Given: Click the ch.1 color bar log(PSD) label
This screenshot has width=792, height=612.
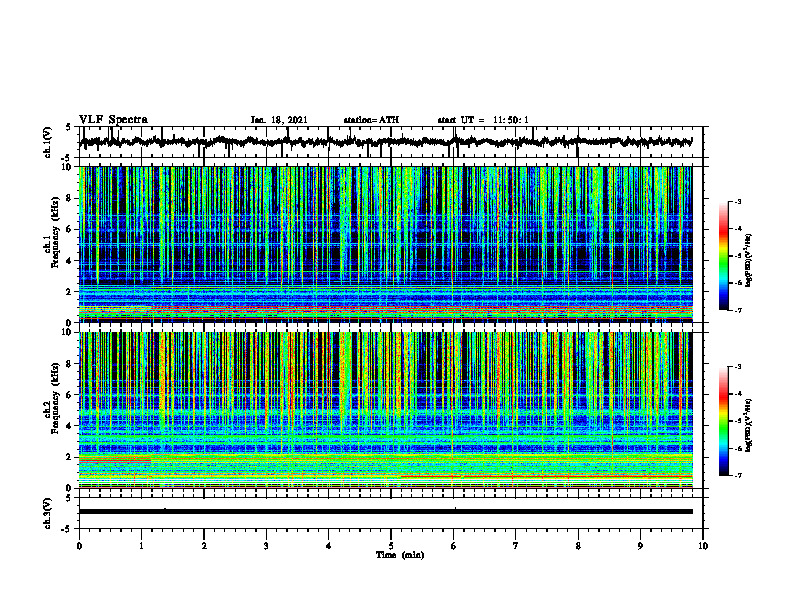Looking at the screenshot, I should [749, 260].
